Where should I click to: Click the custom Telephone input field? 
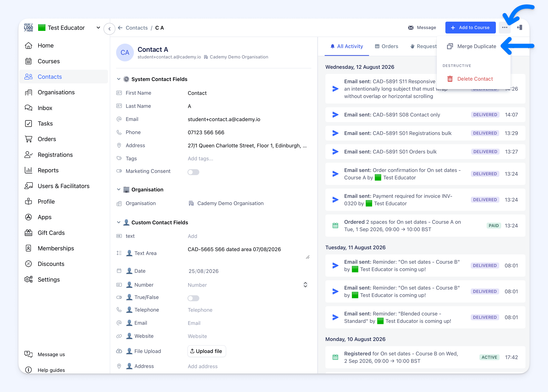(248, 310)
